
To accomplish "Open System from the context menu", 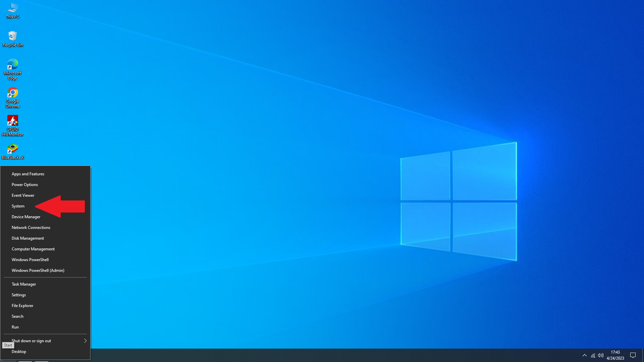I will click(18, 206).
